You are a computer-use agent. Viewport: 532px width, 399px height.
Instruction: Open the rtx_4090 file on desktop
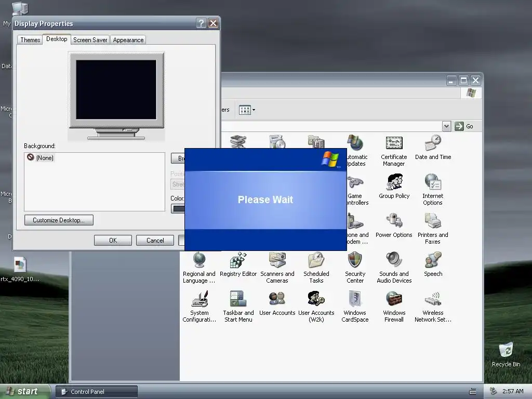[x=20, y=270]
